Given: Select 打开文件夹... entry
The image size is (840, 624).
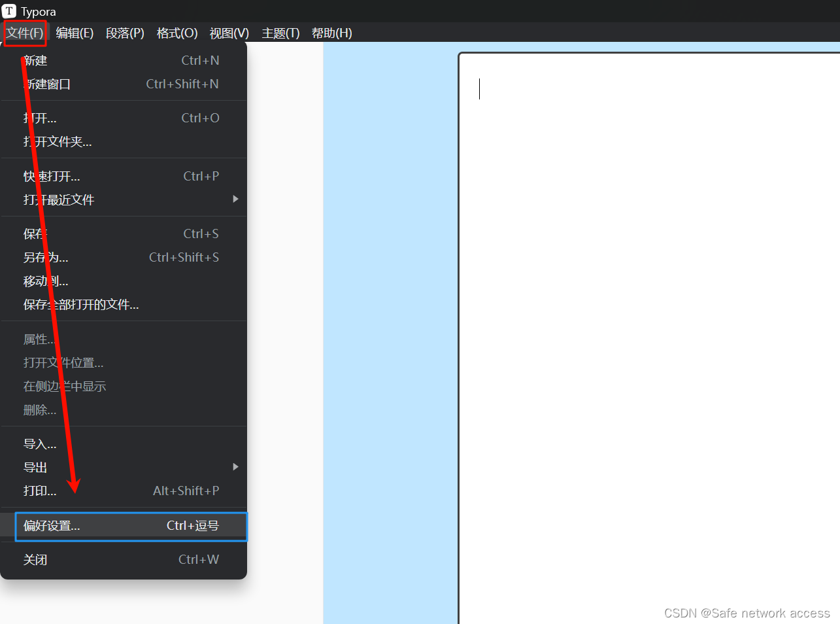Looking at the screenshot, I should click(x=124, y=142).
